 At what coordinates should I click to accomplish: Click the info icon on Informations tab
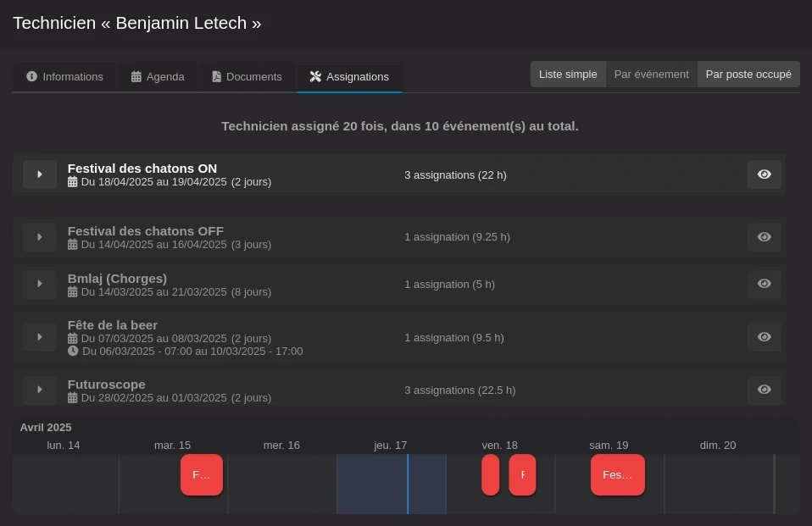pos(32,76)
